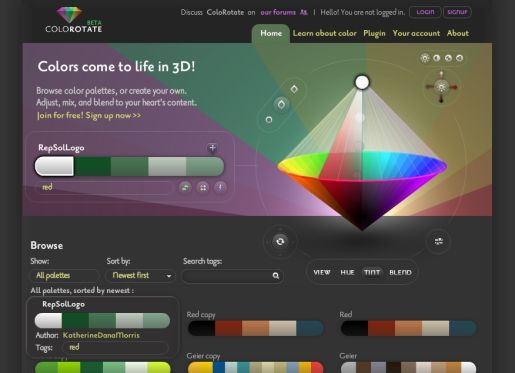Click the Browse heading

click(x=47, y=245)
